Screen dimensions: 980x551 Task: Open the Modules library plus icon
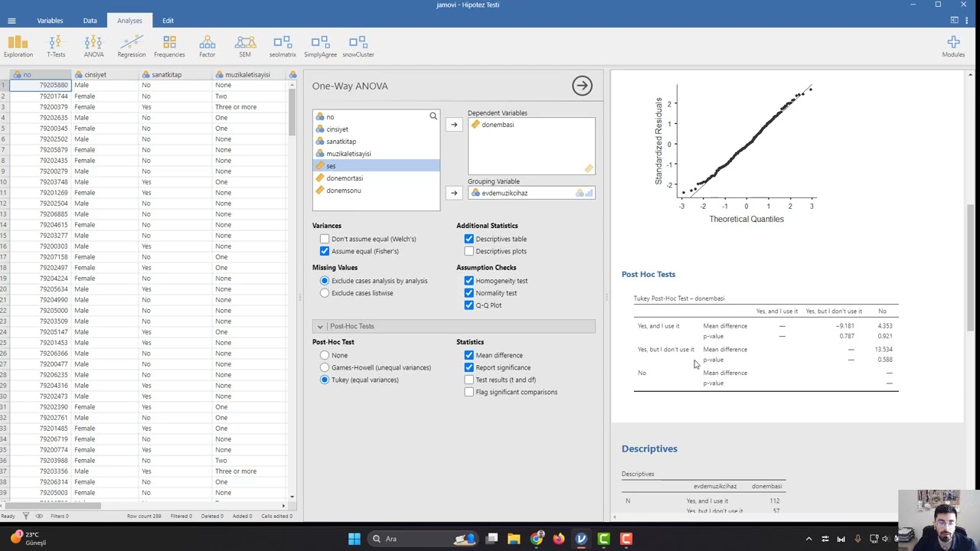[953, 46]
